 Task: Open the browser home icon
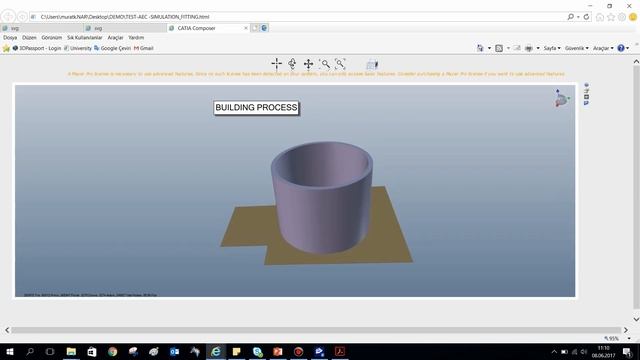click(x=600, y=17)
